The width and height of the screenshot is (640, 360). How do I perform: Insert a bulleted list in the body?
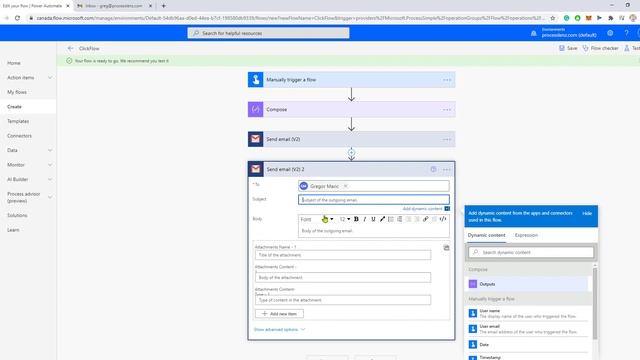tap(391, 219)
